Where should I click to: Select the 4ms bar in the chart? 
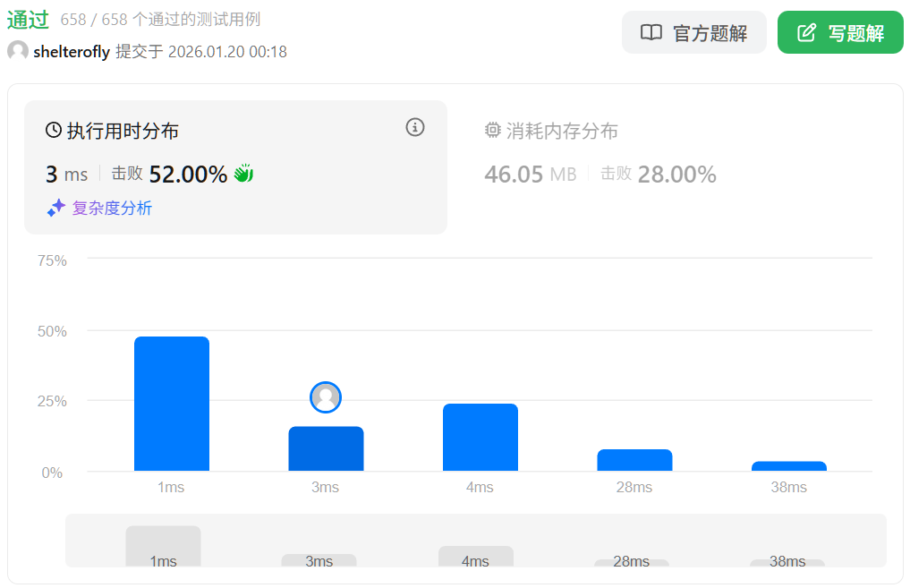click(x=481, y=438)
